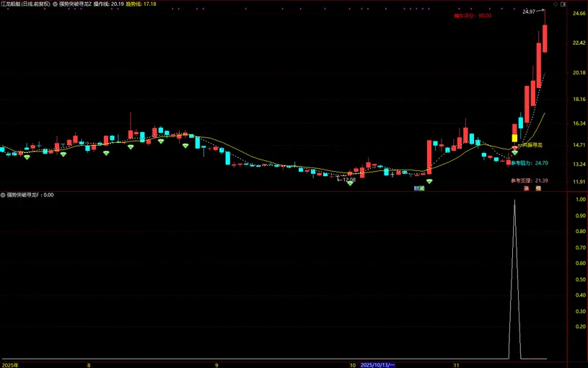This screenshot has height=368, width=588.
Task: Open settings circle icon beside lower sub-indicator name
Action: (x=3, y=195)
